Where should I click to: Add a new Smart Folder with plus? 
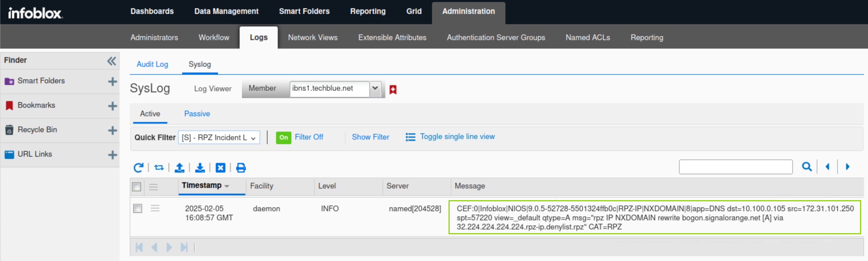coord(112,82)
